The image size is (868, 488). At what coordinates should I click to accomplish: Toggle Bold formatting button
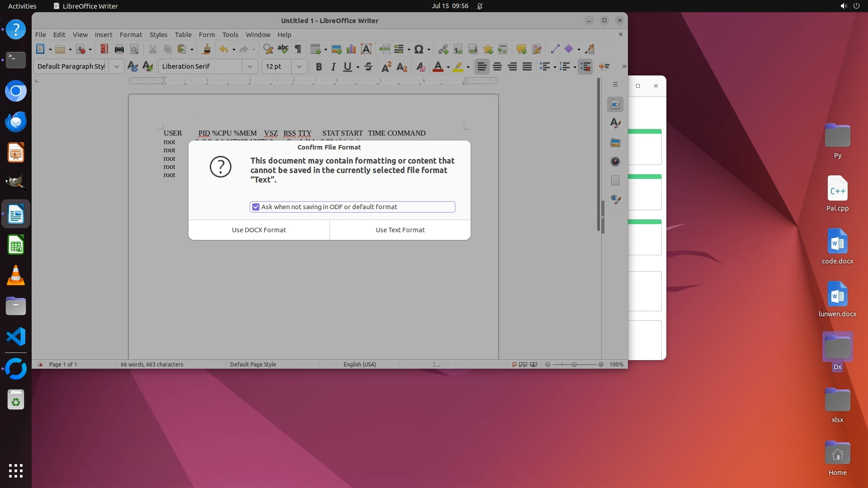tap(319, 67)
